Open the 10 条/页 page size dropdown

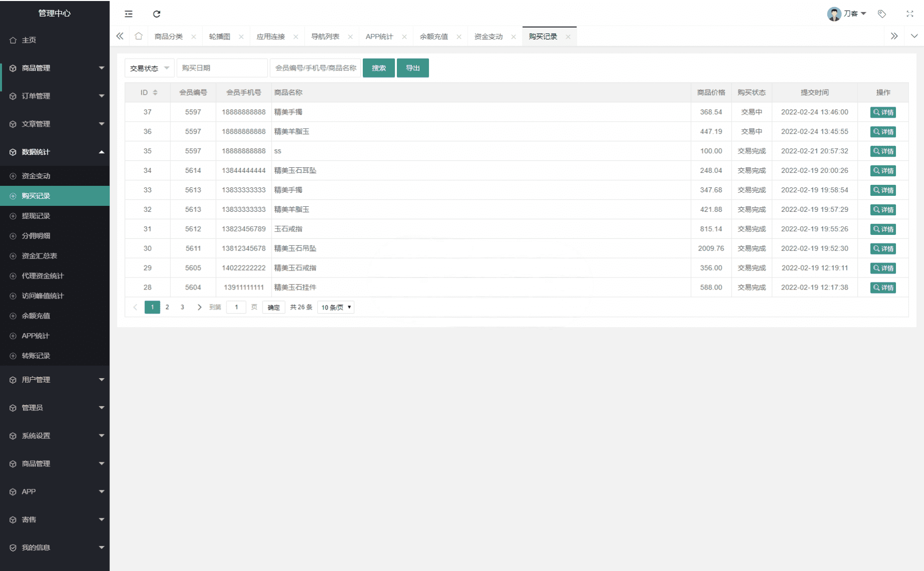pos(336,307)
